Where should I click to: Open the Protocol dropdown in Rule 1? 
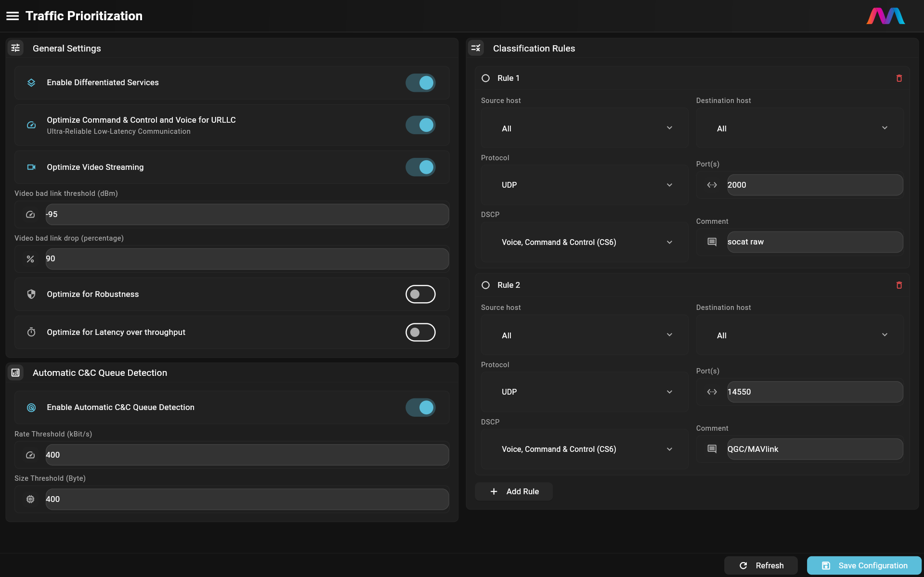coord(583,185)
